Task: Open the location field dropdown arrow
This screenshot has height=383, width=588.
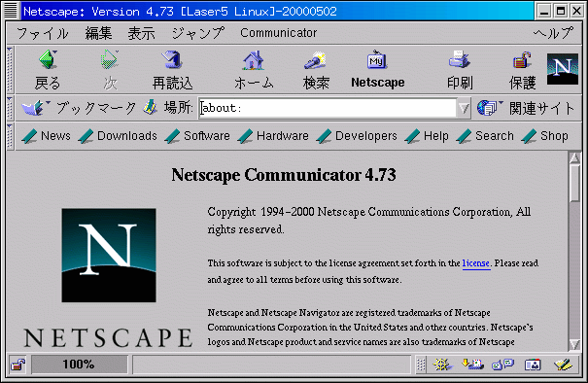Action: click(464, 109)
